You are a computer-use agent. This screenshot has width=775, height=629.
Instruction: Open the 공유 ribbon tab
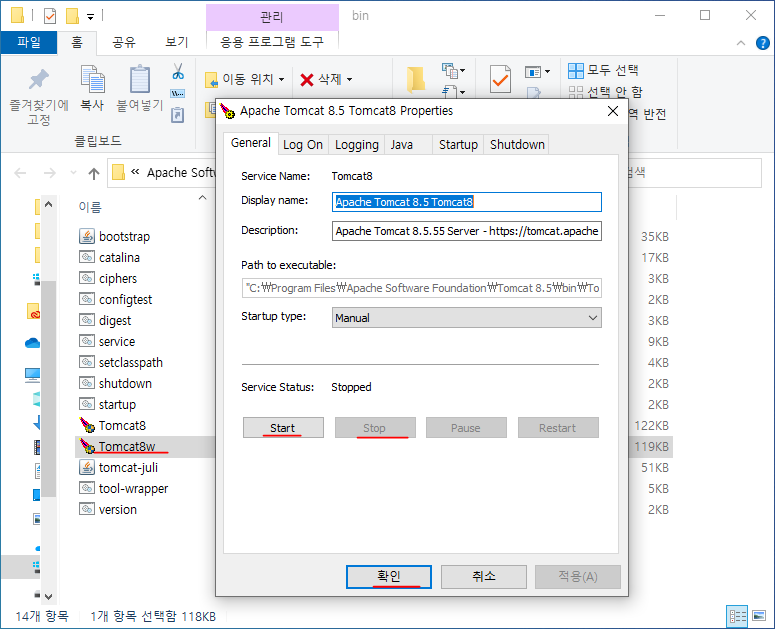pos(124,42)
